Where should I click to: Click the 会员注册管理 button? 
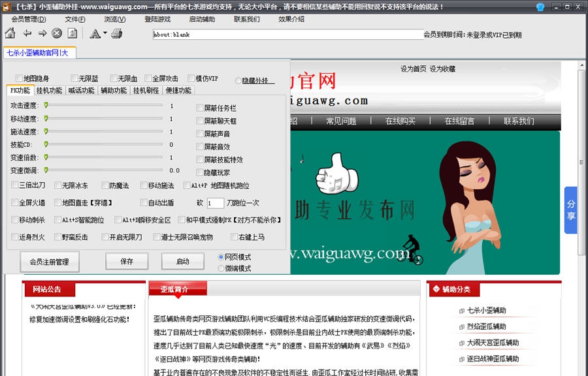pos(49,262)
